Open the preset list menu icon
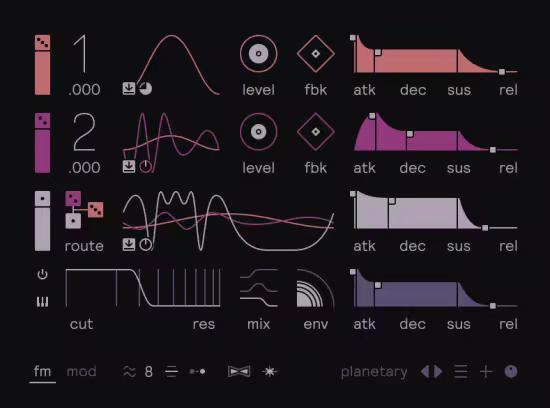The width and height of the screenshot is (550, 408). click(x=461, y=372)
